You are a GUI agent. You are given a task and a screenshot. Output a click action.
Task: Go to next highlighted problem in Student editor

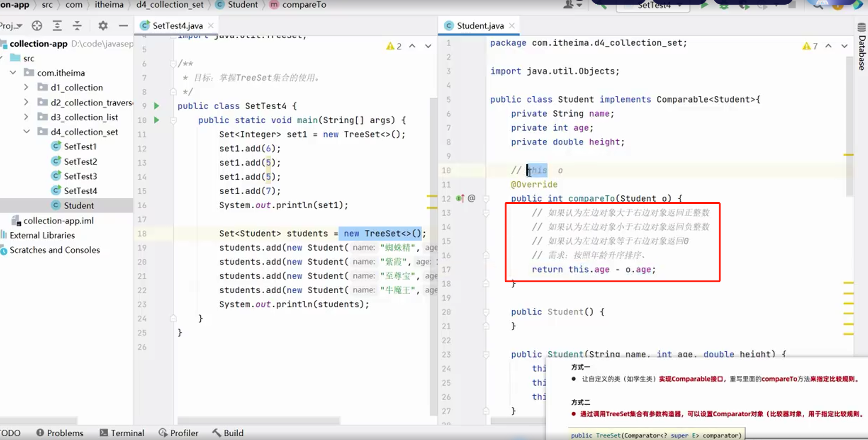pyautogui.click(x=844, y=46)
